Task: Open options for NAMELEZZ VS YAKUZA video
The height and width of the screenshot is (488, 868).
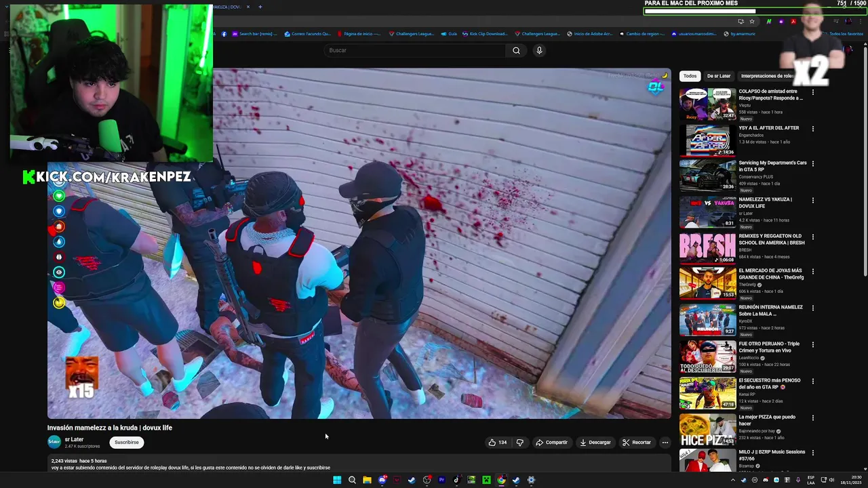Action: point(813,201)
